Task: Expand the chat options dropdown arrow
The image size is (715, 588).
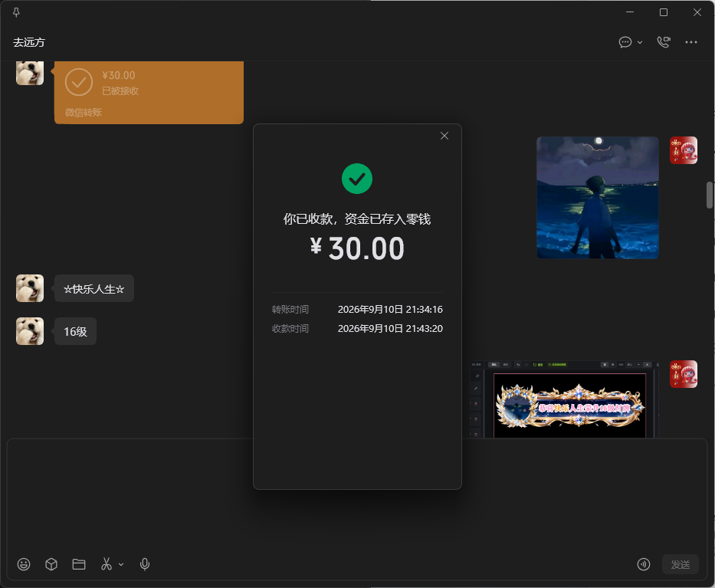Action: (x=640, y=42)
